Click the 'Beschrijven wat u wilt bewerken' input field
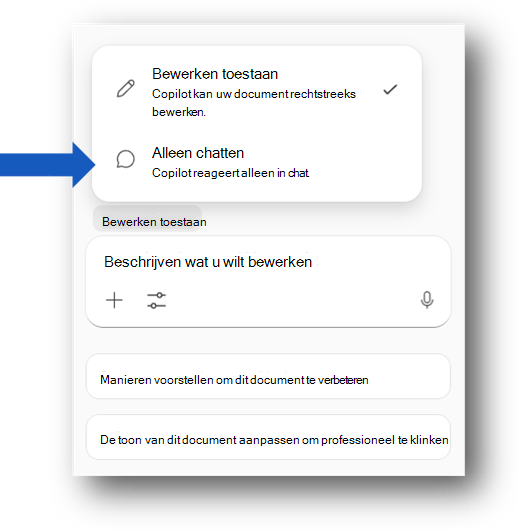The height and width of the screenshot is (530, 519). (x=208, y=262)
